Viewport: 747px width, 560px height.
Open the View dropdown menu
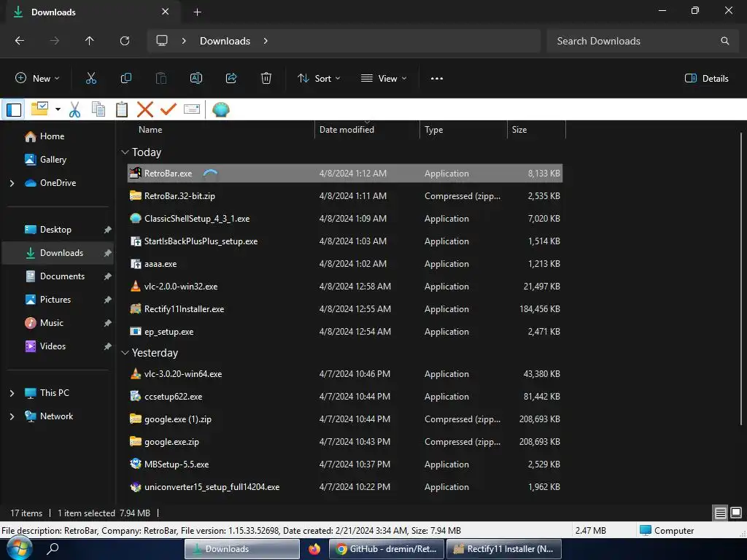point(384,79)
